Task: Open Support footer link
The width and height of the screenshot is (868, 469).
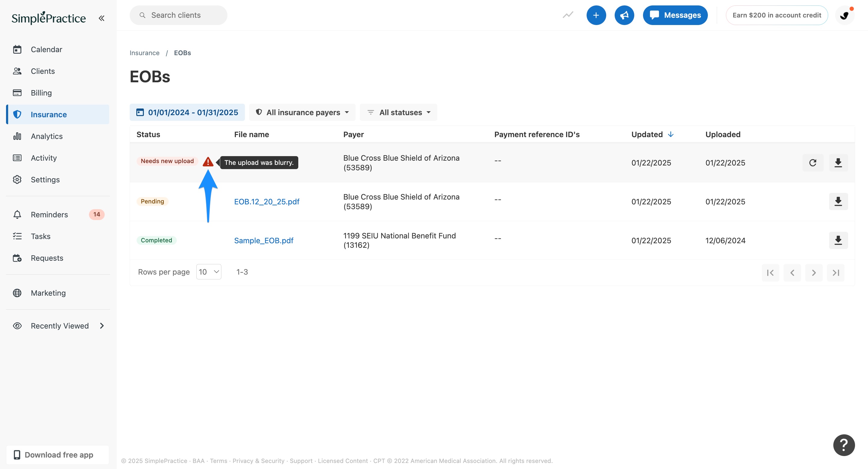Action: (x=301, y=461)
